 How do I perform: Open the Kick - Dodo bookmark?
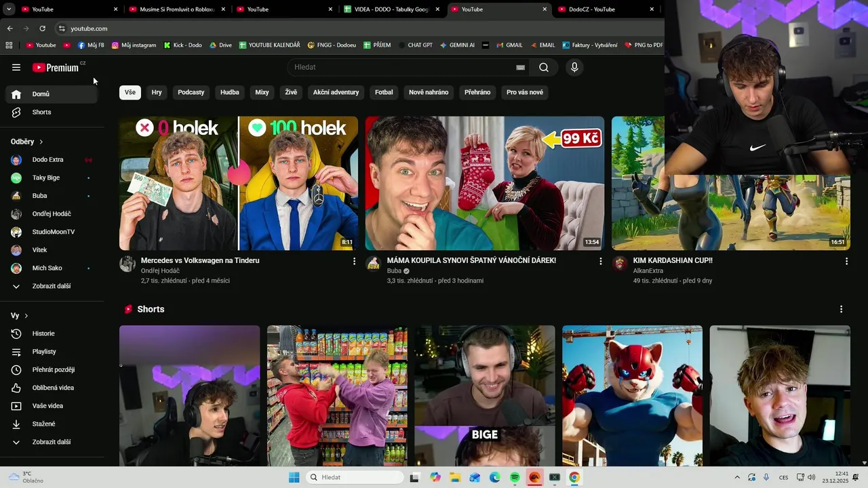point(183,45)
